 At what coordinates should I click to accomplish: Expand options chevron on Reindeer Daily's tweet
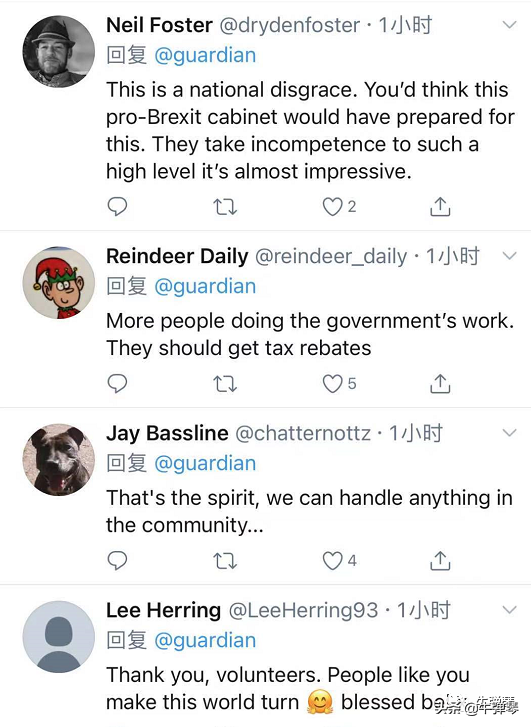509,255
